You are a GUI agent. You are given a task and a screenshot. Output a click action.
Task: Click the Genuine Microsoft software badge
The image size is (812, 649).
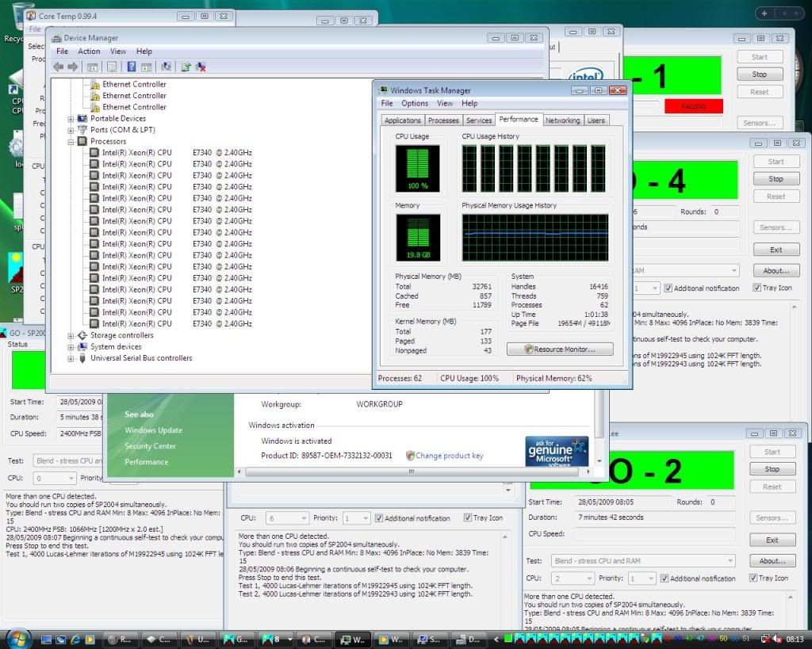pyautogui.click(x=557, y=452)
